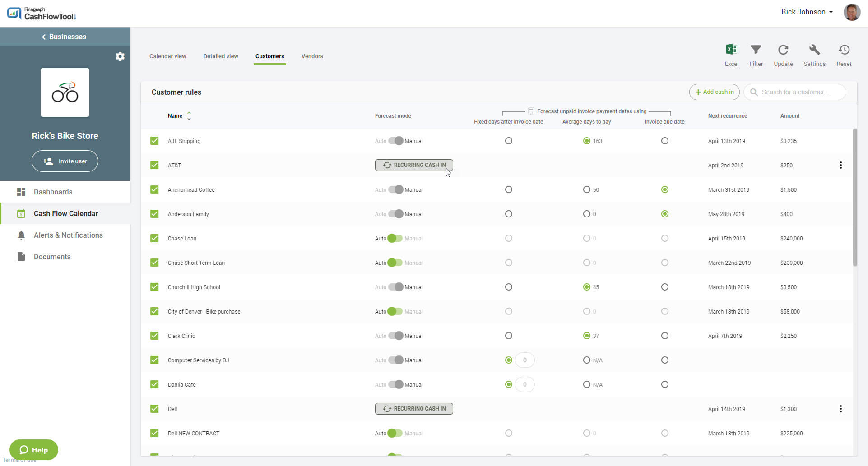Open Alerts & Notifications menu item
Viewport: 868px width, 466px height.
(x=65, y=235)
